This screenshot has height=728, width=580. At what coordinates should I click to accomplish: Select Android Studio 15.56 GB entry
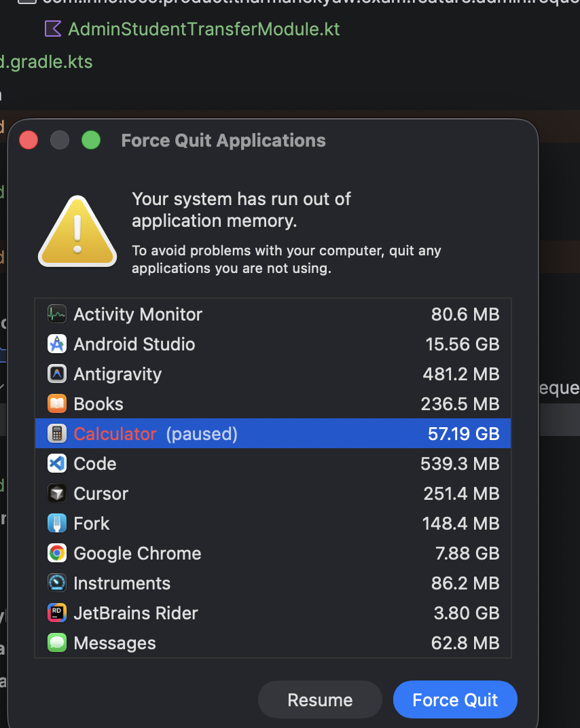(273, 344)
